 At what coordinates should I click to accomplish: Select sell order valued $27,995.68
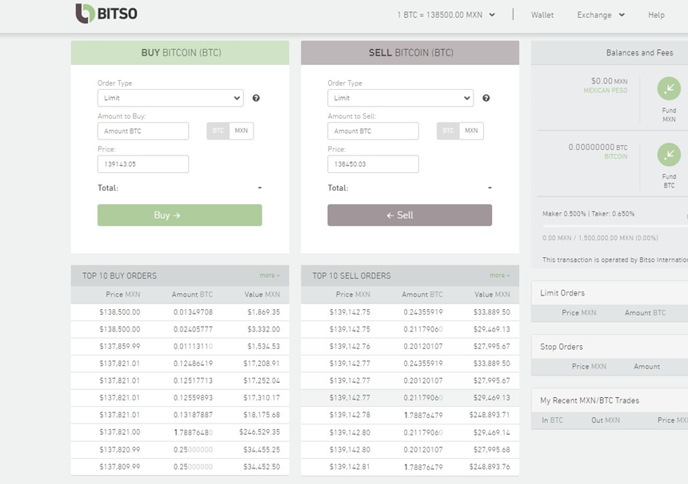410,450
